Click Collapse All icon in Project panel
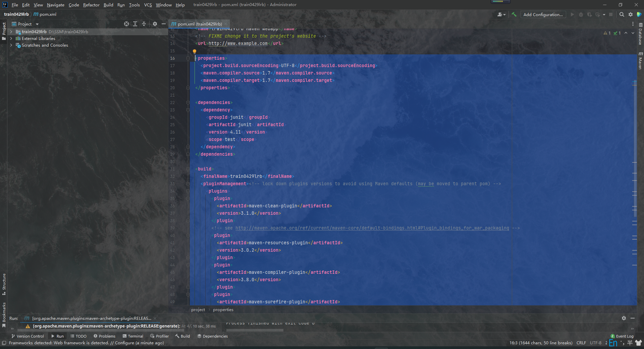The image size is (644, 349). pos(144,24)
